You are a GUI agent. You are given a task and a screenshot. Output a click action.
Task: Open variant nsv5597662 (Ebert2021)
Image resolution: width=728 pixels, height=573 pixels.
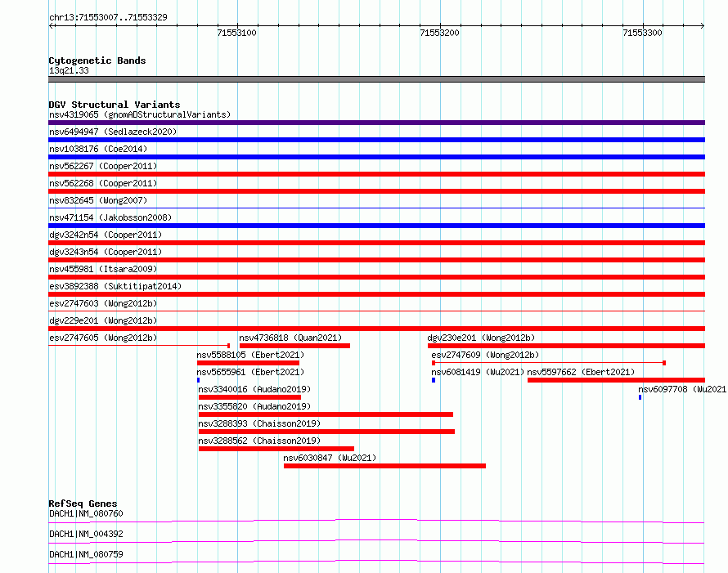tap(581, 372)
